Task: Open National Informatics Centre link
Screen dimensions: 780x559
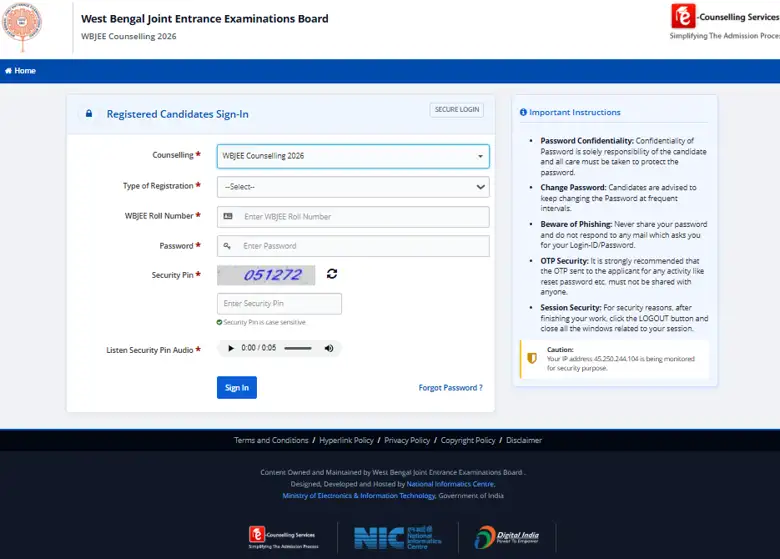Action: 451,484
